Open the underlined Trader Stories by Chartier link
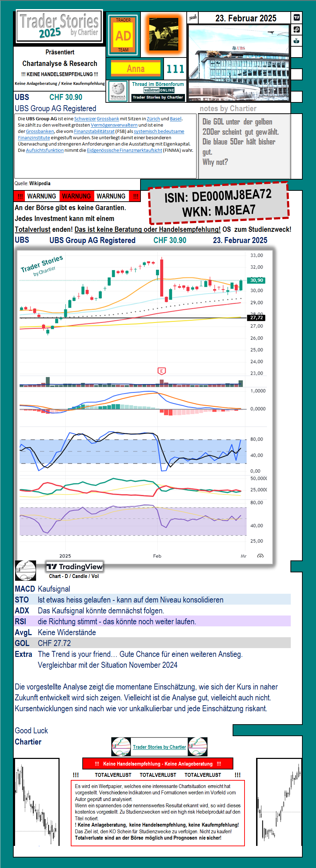 click(159, 747)
